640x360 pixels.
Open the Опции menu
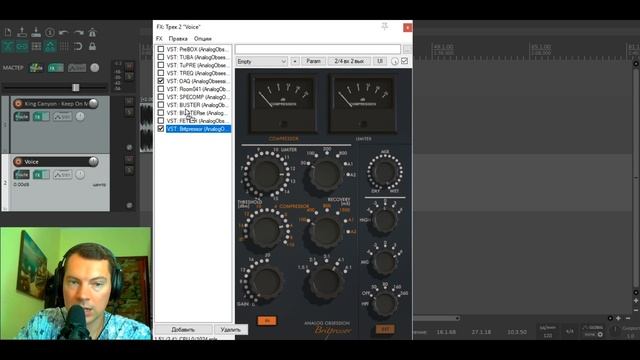(203, 39)
